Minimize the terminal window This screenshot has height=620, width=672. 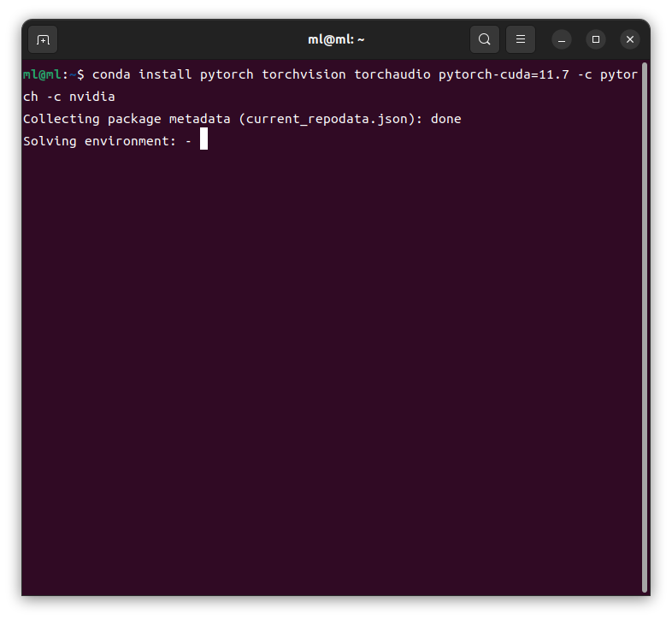(562, 40)
